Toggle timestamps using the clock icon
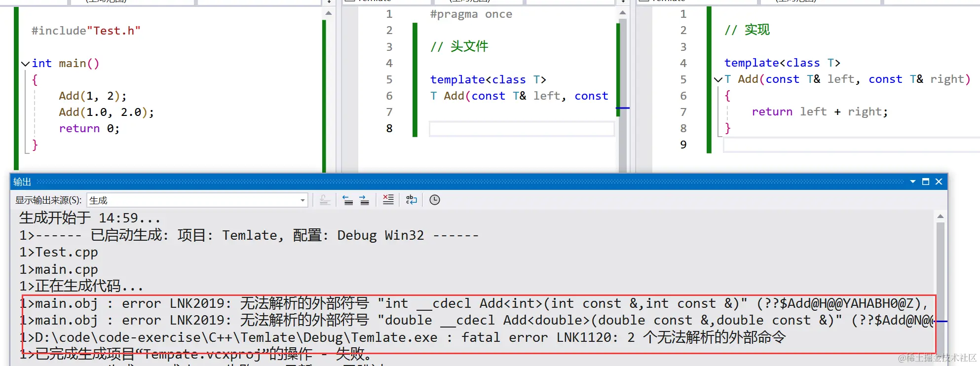This screenshot has width=980, height=366. pyautogui.click(x=435, y=200)
